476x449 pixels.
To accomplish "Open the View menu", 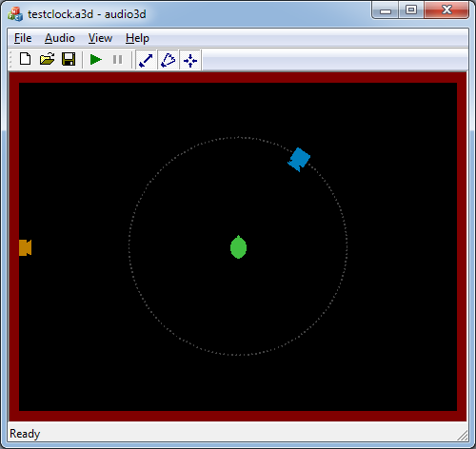I will [100, 38].
